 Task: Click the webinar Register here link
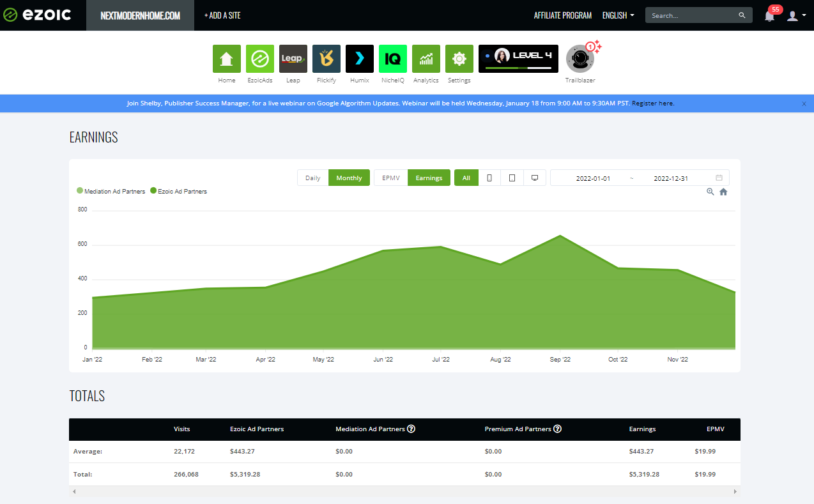point(653,103)
